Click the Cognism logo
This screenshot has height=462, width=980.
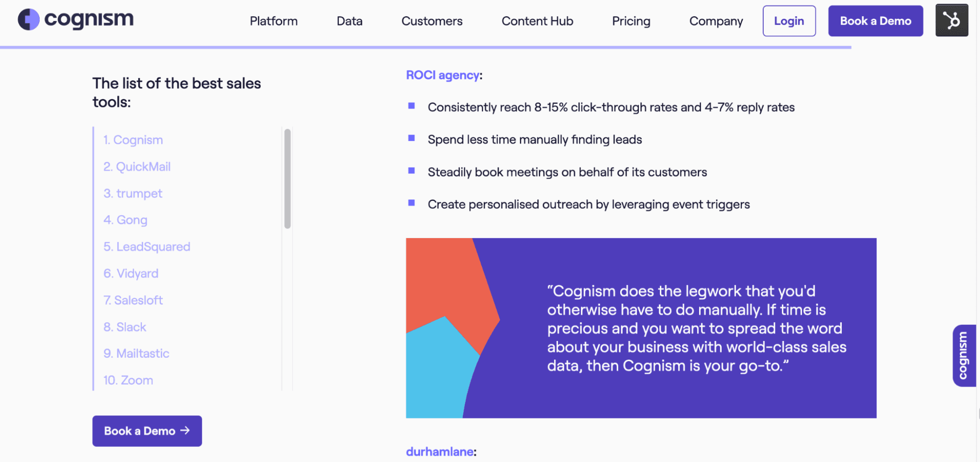pyautogui.click(x=75, y=20)
